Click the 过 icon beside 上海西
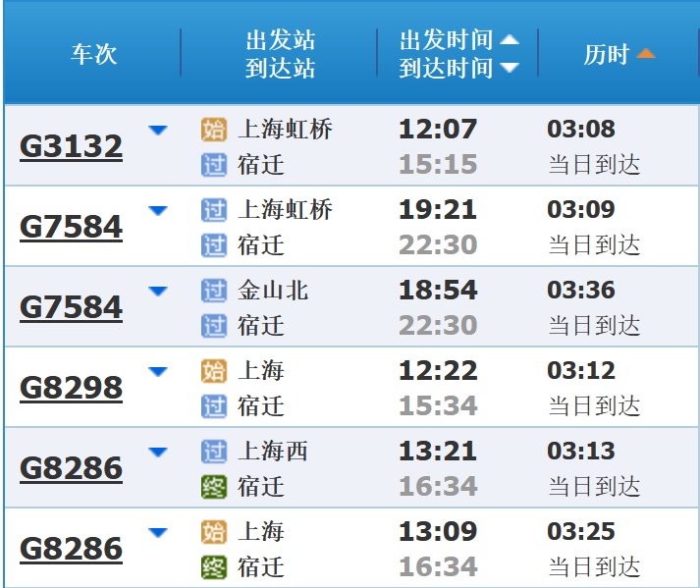The image size is (700, 588). (213, 451)
